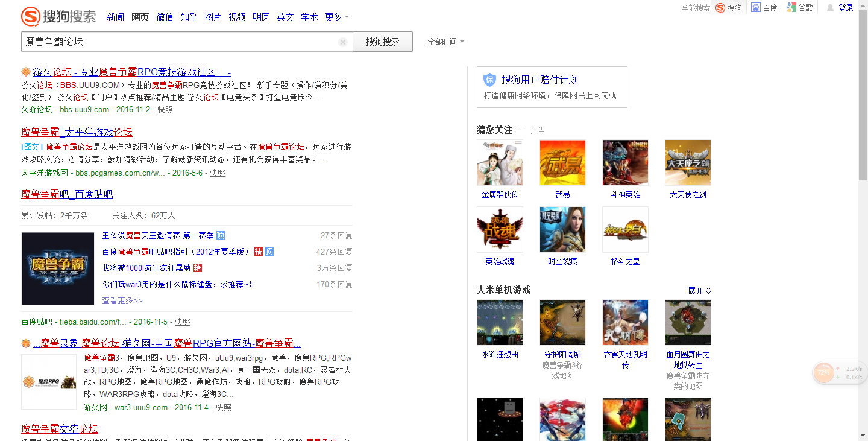Switch to the 知乎 tab
This screenshot has width=868, height=441.
point(189,17)
